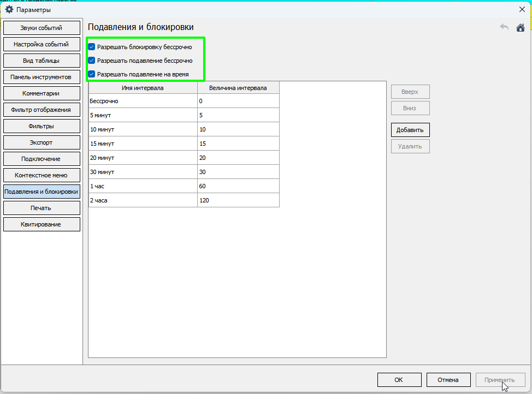This screenshot has height=394, width=532.
Task: Go to the Вид таблицы settings
Action: [42, 61]
